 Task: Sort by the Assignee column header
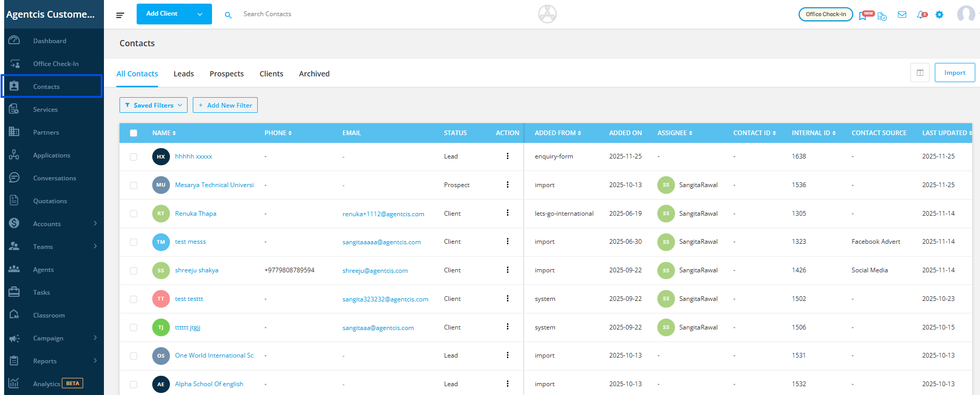(674, 133)
